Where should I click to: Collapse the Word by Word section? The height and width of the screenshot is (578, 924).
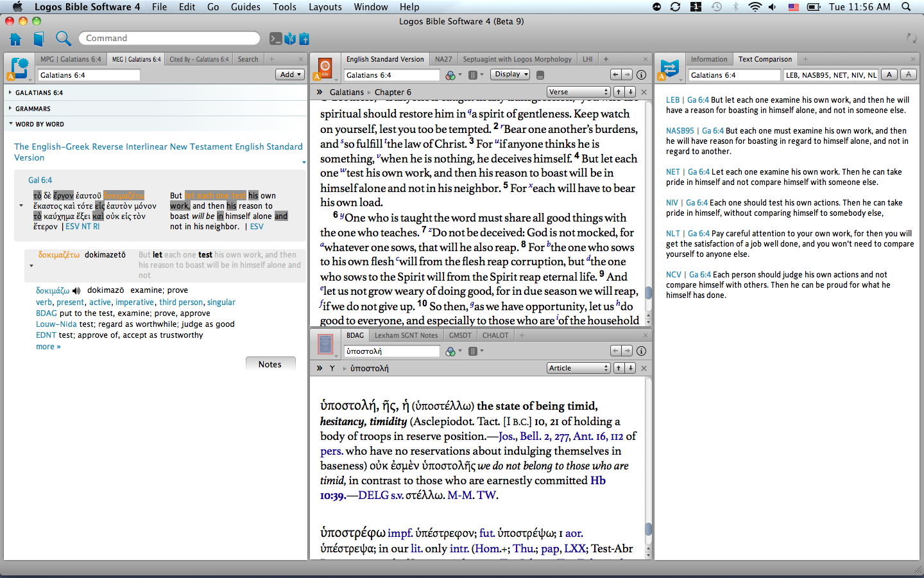(x=10, y=124)
